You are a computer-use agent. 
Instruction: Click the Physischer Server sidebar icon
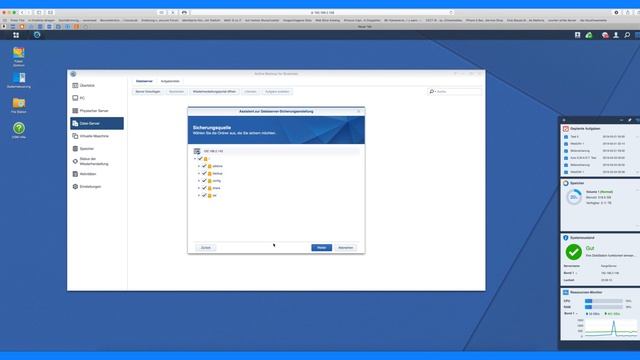point(75,111)
